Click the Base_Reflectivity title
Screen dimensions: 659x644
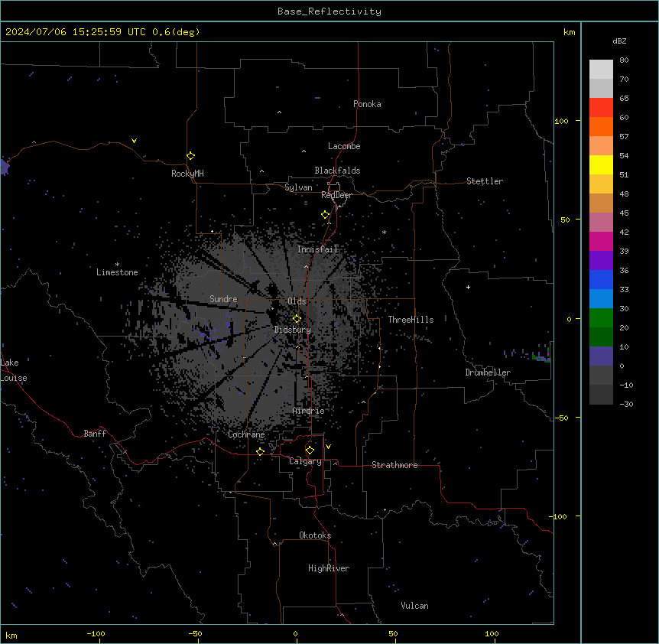[x=329, y=11]
